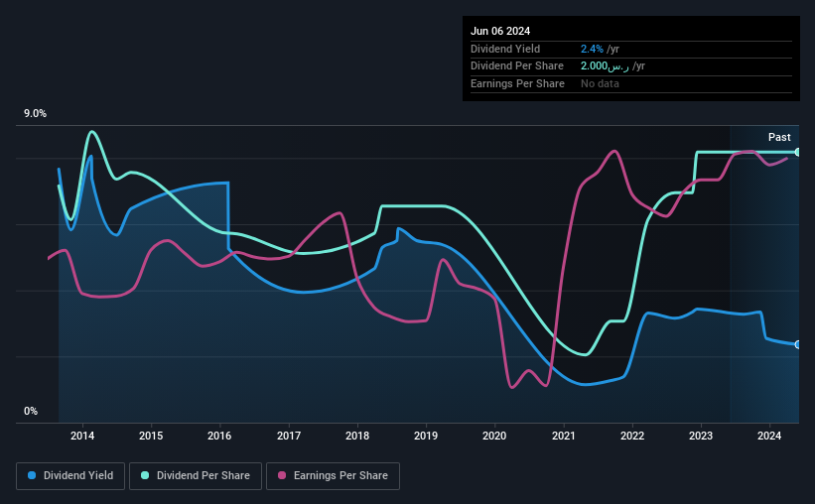815x504 pixels.
Task: Click the 2018 x-axis label
Action: click(x=357, y=436)
